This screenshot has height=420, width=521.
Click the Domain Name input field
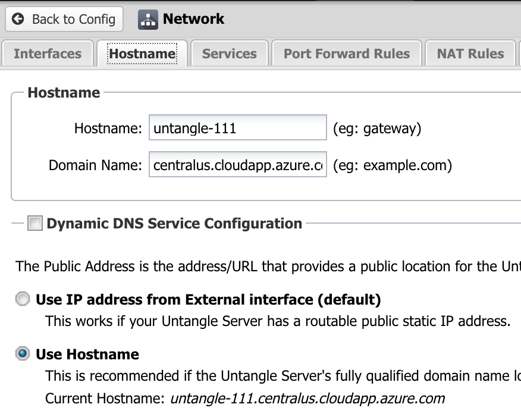coord(238,164)
